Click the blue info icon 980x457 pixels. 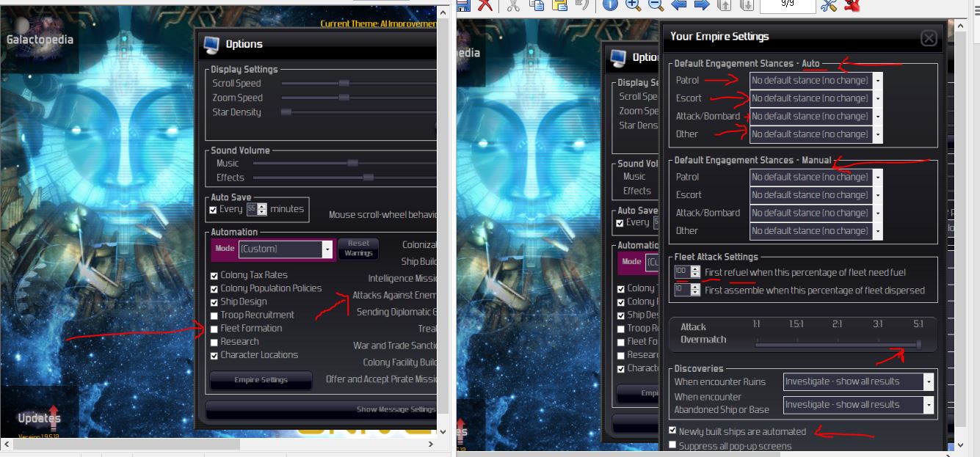tap(610, 5)
